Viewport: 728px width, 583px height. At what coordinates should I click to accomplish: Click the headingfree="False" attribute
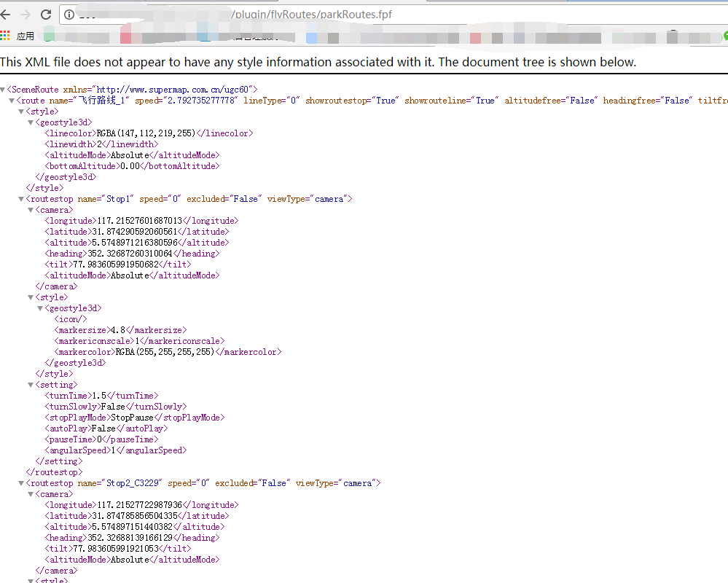pyautogui.click(x=648, y=101)
